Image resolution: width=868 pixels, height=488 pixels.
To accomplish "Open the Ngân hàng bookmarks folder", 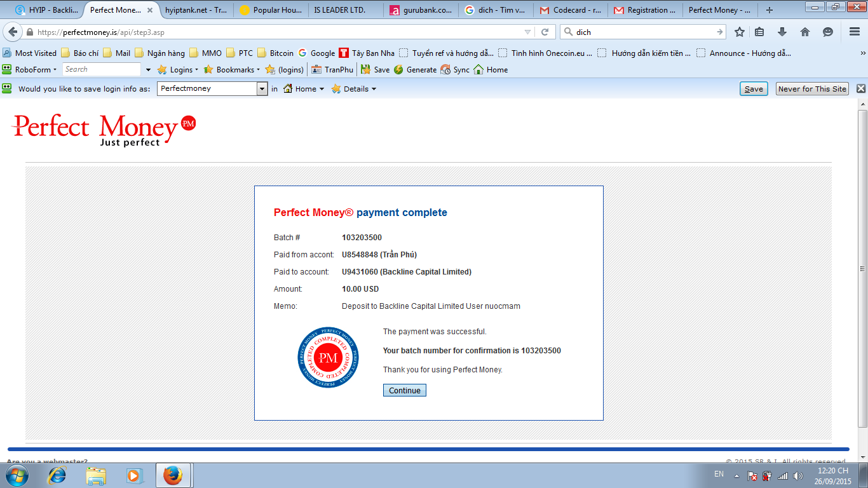I will 159,53.
